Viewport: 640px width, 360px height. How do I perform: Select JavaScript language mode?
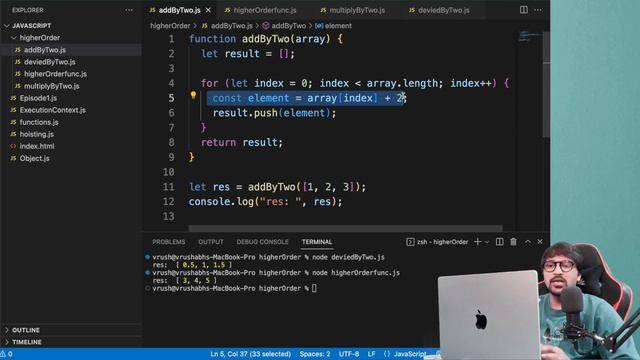(410, 354)
